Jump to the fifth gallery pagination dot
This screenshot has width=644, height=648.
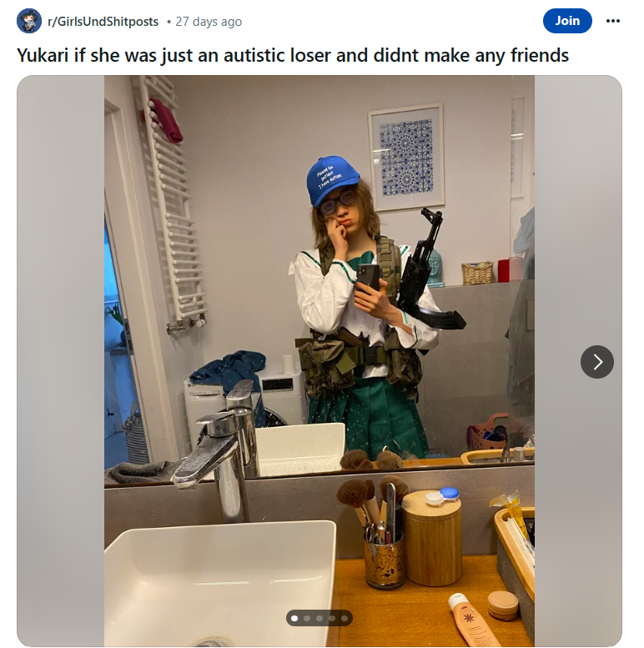tap(345, 618)
